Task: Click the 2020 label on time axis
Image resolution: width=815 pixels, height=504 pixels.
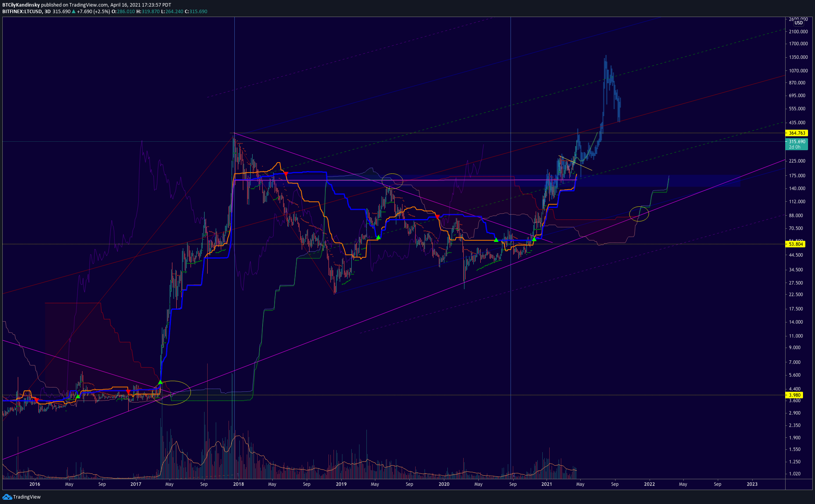Action: point(444,484)
